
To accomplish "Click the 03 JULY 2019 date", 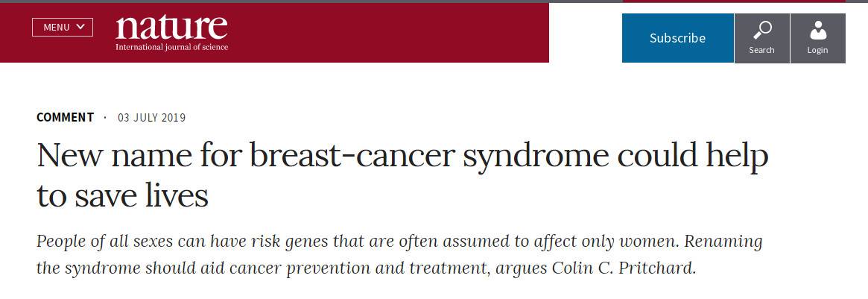I will (151, 118).
